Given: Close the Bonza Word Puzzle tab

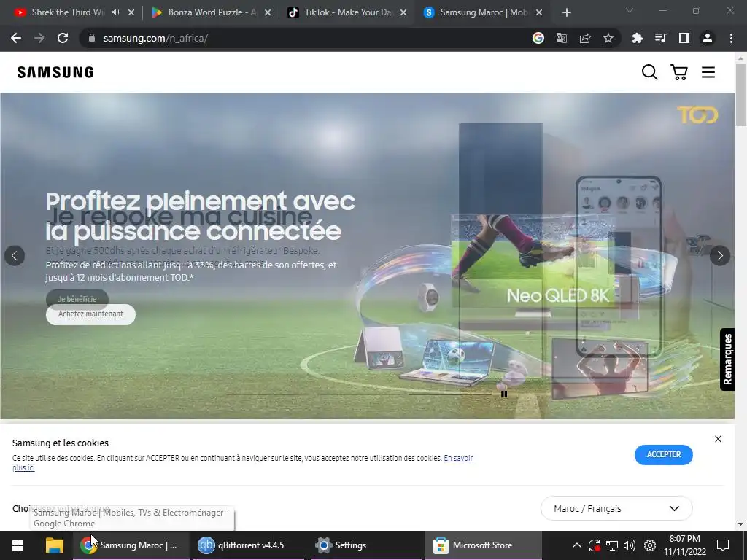Looking at the screenshot, I should (268, 12).
